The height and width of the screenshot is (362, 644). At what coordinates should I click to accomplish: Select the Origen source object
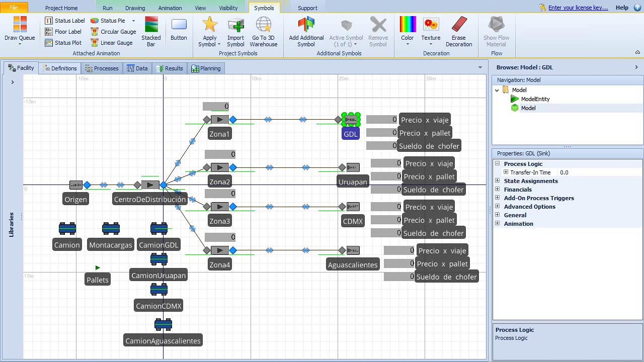pyautogui.click(x=76, y=185)
